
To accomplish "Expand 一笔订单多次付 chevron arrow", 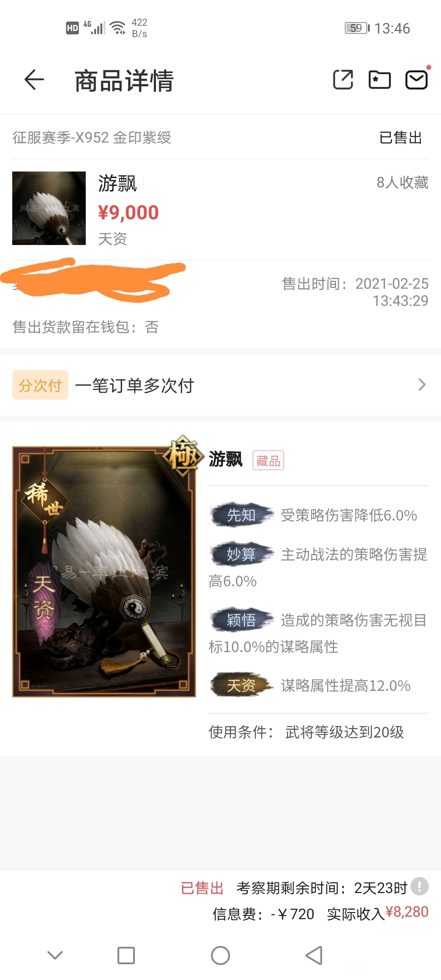I will pyautogui.click(x=422, y=385).
